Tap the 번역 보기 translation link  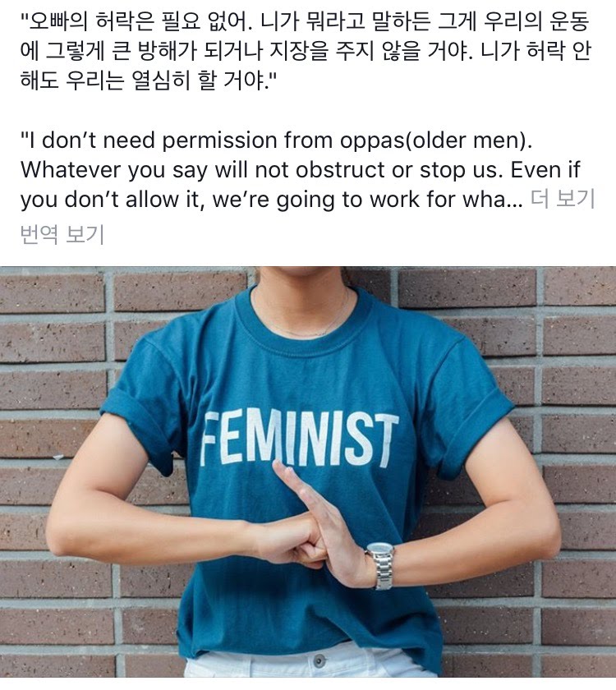pyautogui.click(x=62, y=234)
